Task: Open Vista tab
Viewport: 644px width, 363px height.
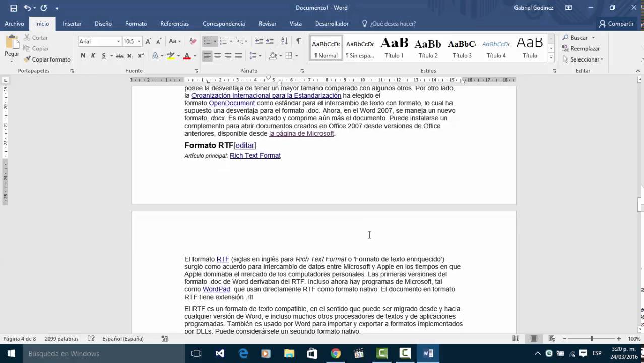Action: (x=296, y=24)
